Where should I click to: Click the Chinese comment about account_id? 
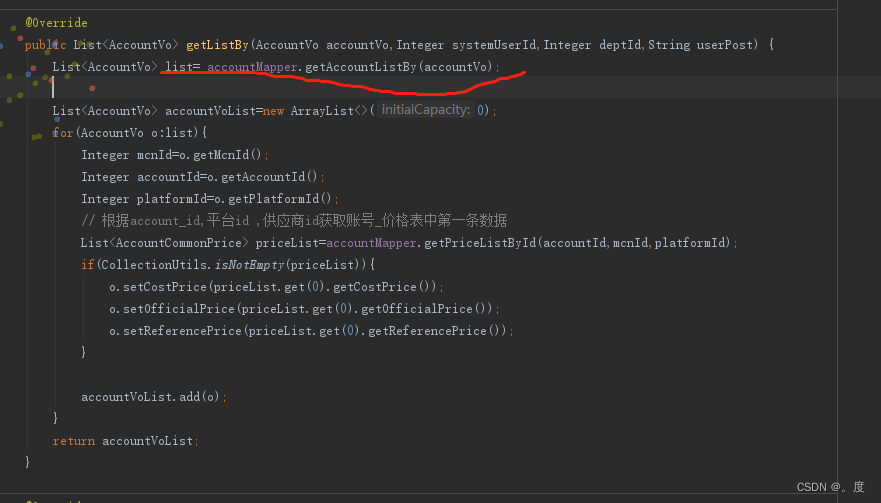click(294, 221)
